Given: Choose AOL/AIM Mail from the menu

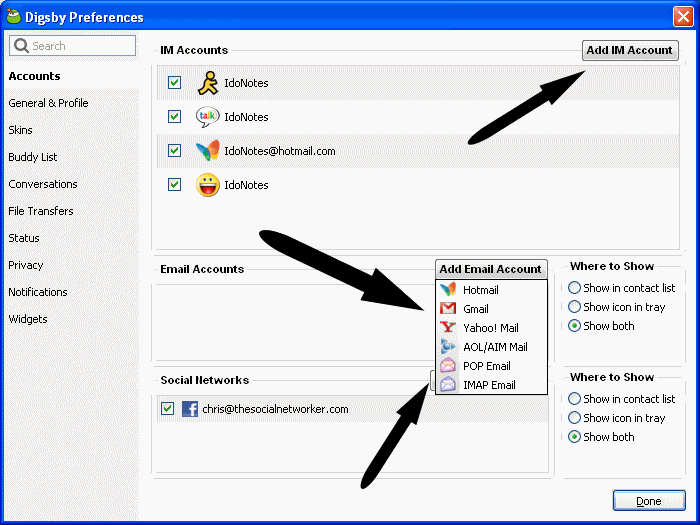Looking at the screenshot, I should pyautogui.click(x=491, y=346).
